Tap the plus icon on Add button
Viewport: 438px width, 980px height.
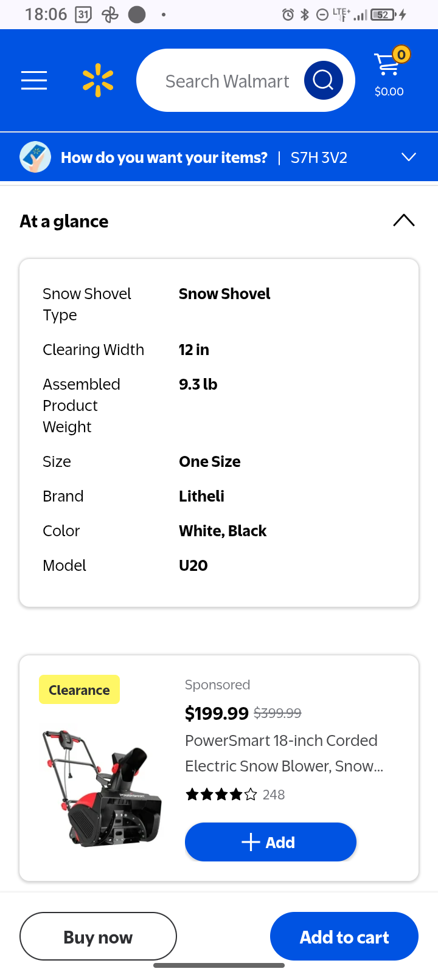(251, 842)
